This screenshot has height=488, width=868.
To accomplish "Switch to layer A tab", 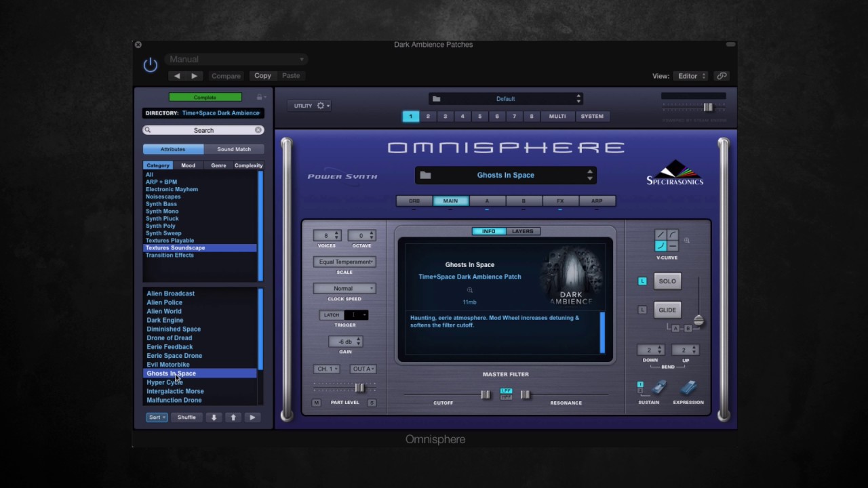I will click(x=487, y=201).
